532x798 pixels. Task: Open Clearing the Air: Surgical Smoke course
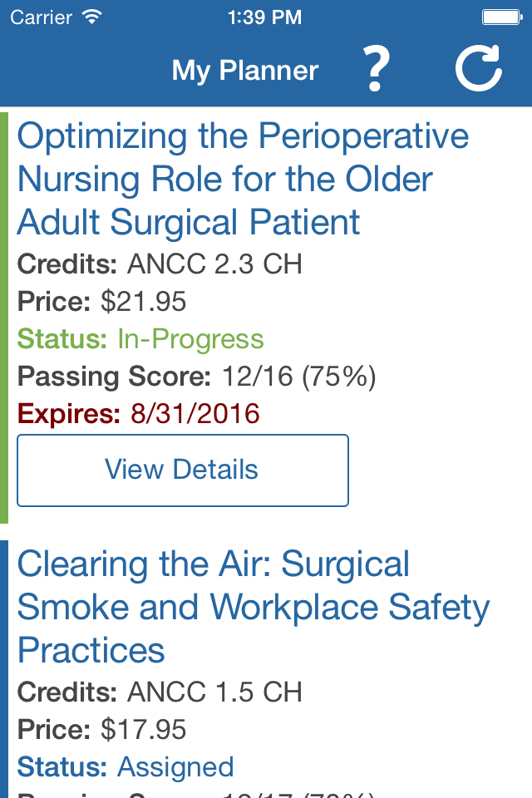click(x=254, y=607)
